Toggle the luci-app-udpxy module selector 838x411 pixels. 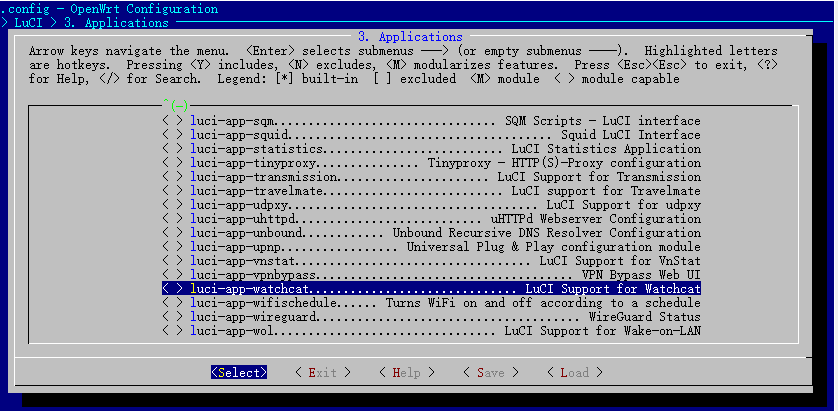173,205
